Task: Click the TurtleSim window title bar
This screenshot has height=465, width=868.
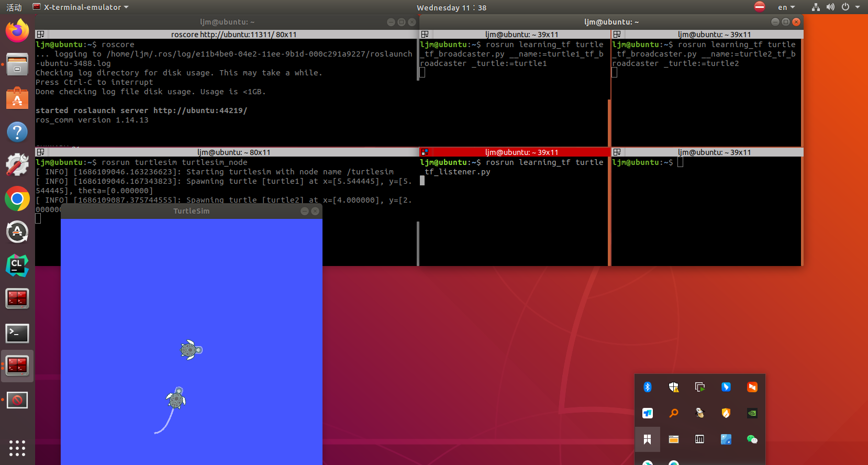Action: (x=191, y=211)
